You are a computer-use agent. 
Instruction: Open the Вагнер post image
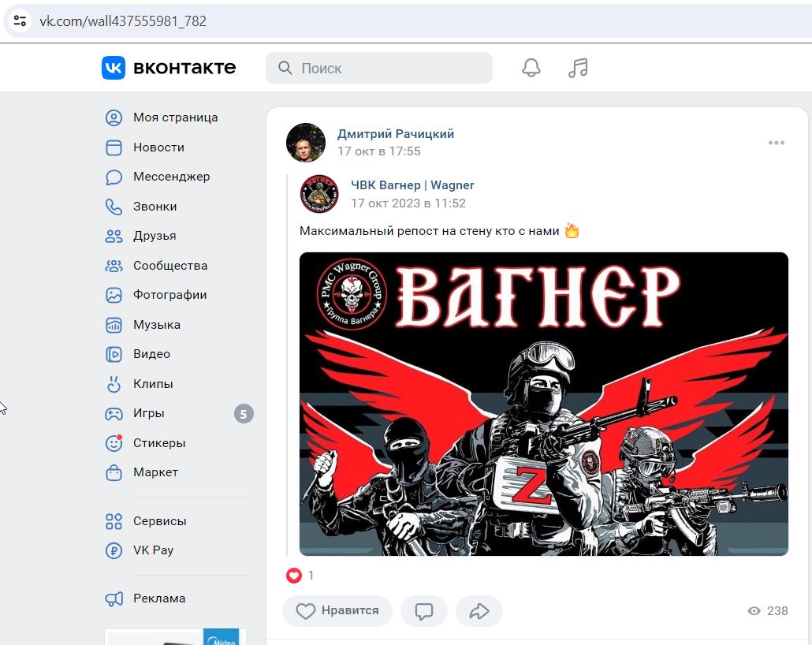pyautogui.click(x=544, y=404)
